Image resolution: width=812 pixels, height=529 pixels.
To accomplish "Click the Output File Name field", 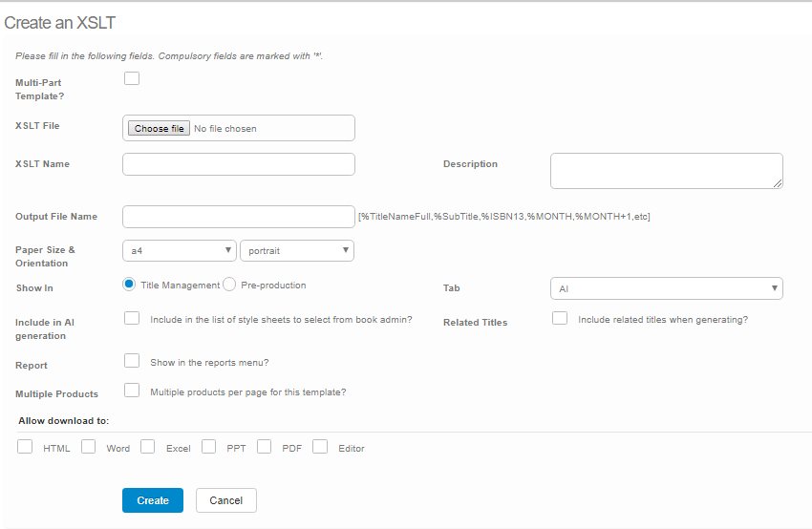I will pyautogui.click(x=239, y=217).
